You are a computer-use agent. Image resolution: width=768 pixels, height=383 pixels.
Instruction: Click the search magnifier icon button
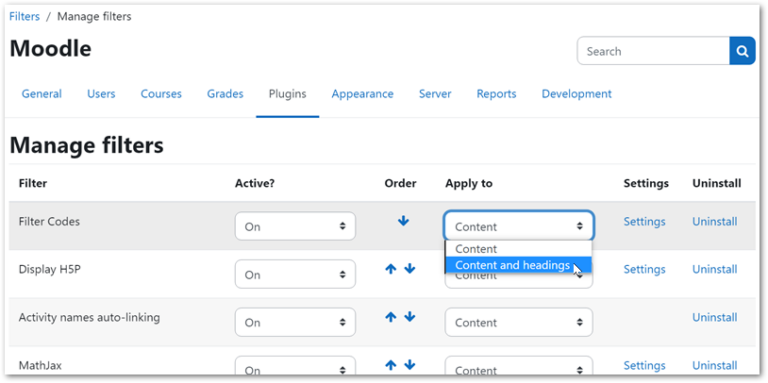743,51
